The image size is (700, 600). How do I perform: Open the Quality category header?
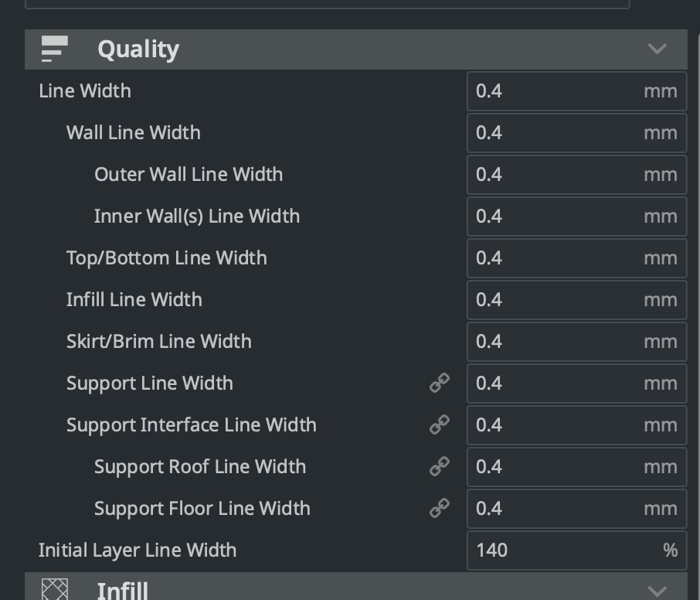tap(356, 49)
